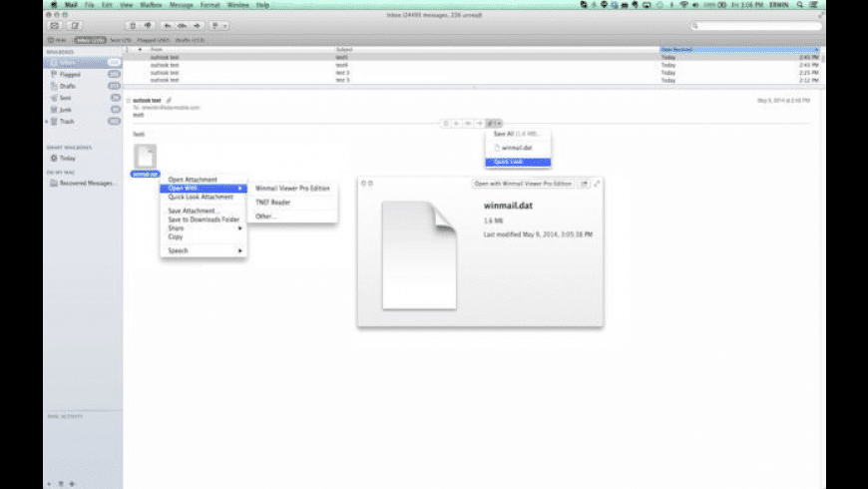This screenshot has width=868, height=489.
Task: Click the Forward arrow in main toolbar
Action: [x=198, y=26]
